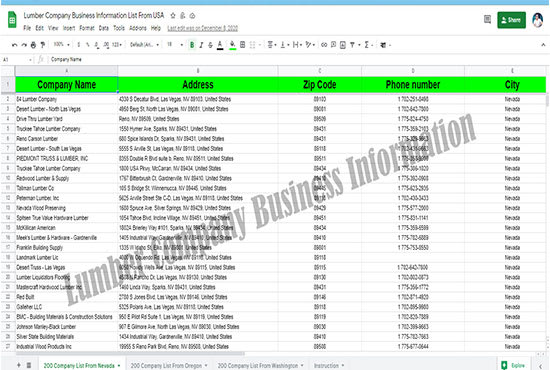Open the text color picker
550x370 pixels.
[220, 45]
